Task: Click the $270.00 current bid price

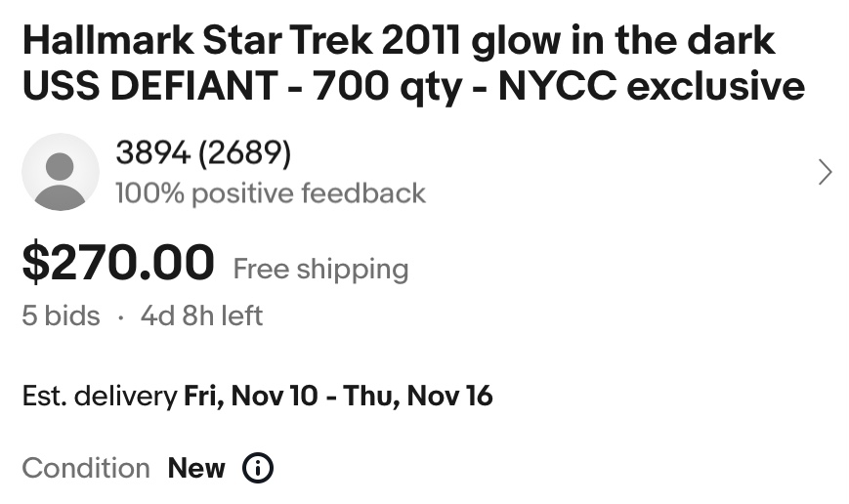Action: (x=118, y=263)
